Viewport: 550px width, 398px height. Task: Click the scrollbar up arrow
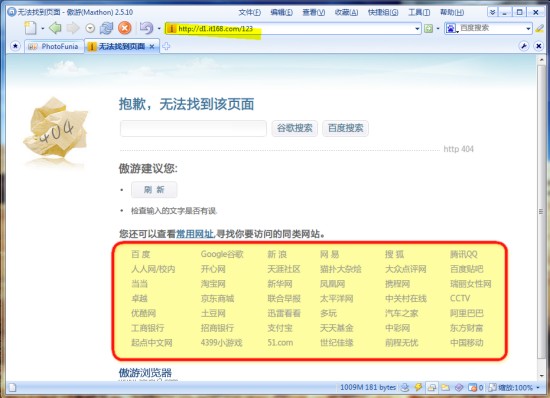(x=541, y=60)
